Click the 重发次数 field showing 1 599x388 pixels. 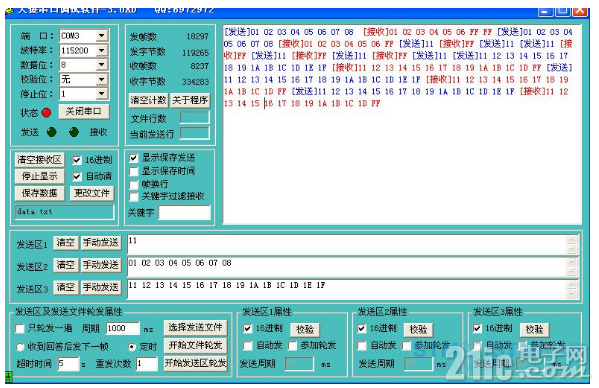click(146, 364)
